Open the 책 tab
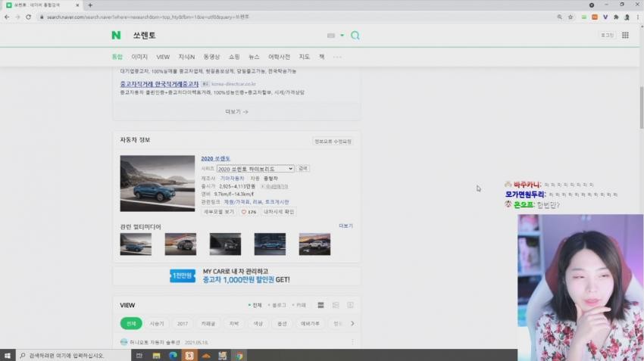The image size is (644, 361). 321,57
